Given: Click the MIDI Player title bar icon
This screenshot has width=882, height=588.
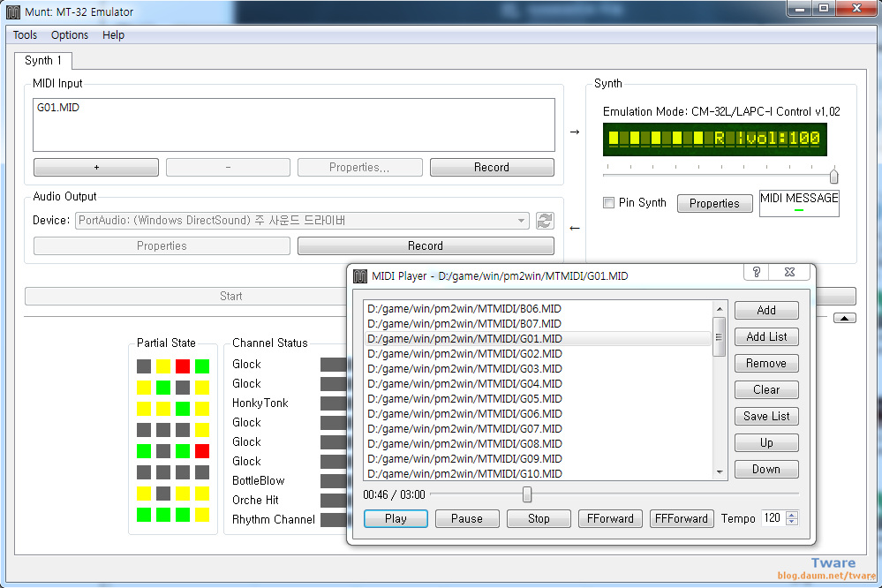Looking at the screenshot, I should [x=360, y=276].
